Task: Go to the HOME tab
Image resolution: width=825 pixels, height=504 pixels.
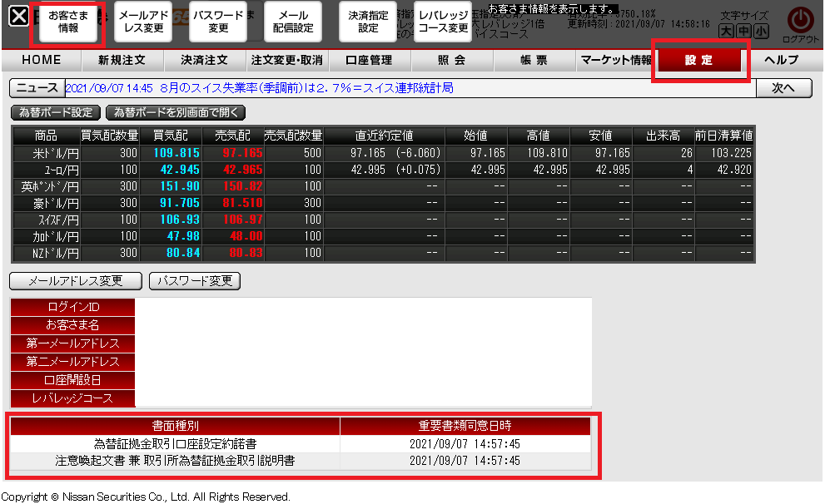Action: pos(42,60)
